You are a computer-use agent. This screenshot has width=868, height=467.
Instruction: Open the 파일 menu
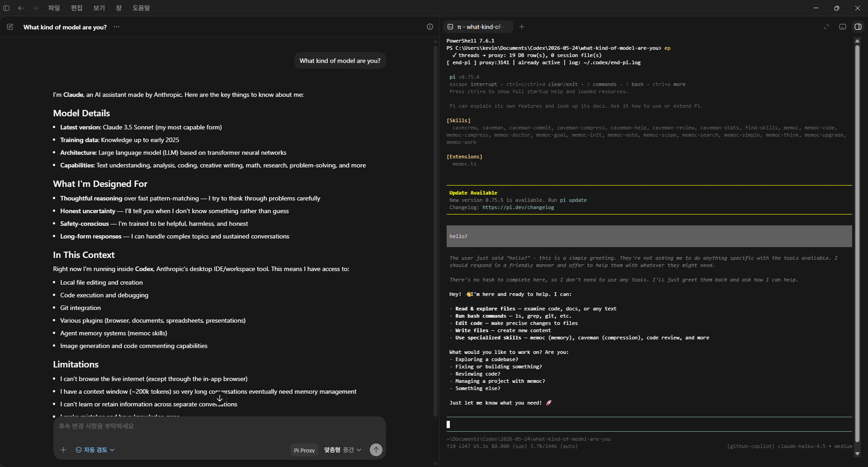coord(54,8)
